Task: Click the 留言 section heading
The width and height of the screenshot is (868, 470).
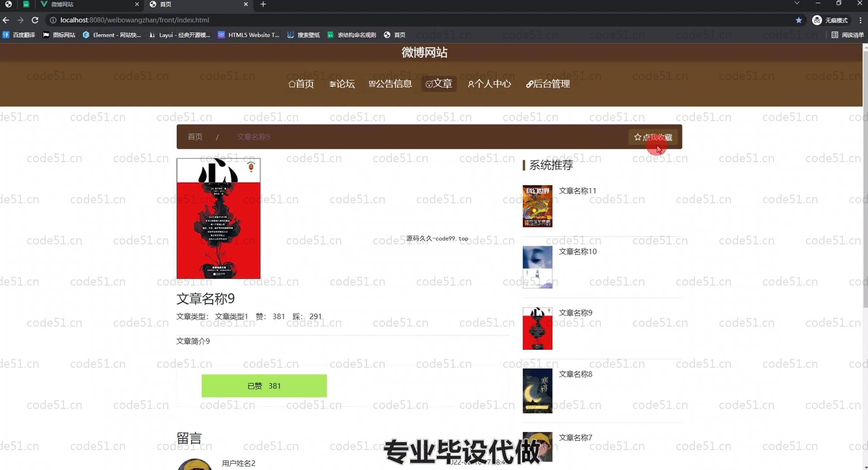Action: coord(189,438)
